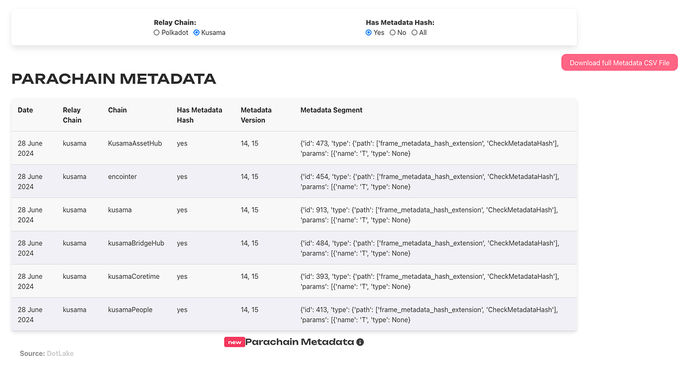680x367 pixels.
Task: Choose All for Has Metadata Hash
Action: (414, 33)
